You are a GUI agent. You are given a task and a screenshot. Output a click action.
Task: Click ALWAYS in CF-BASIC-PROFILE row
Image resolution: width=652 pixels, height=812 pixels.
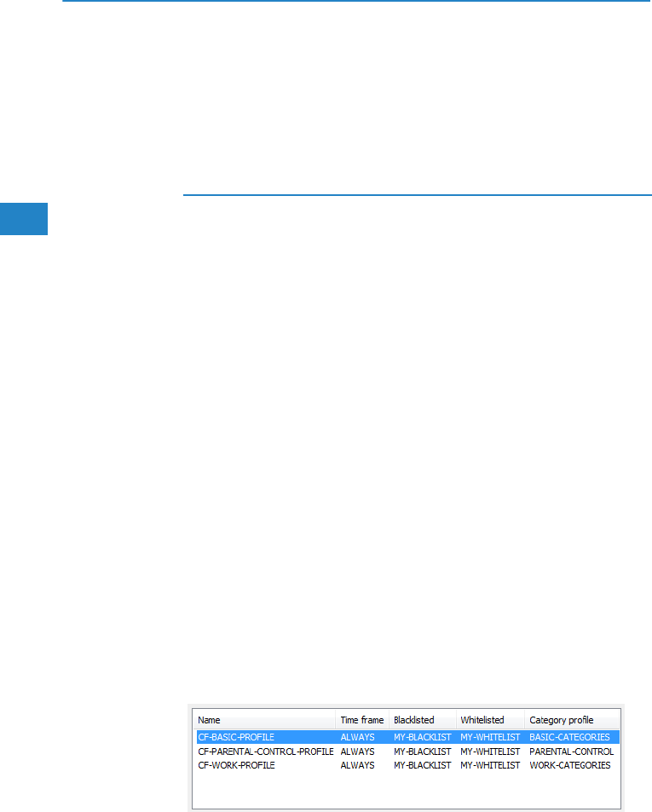point(357,737)
